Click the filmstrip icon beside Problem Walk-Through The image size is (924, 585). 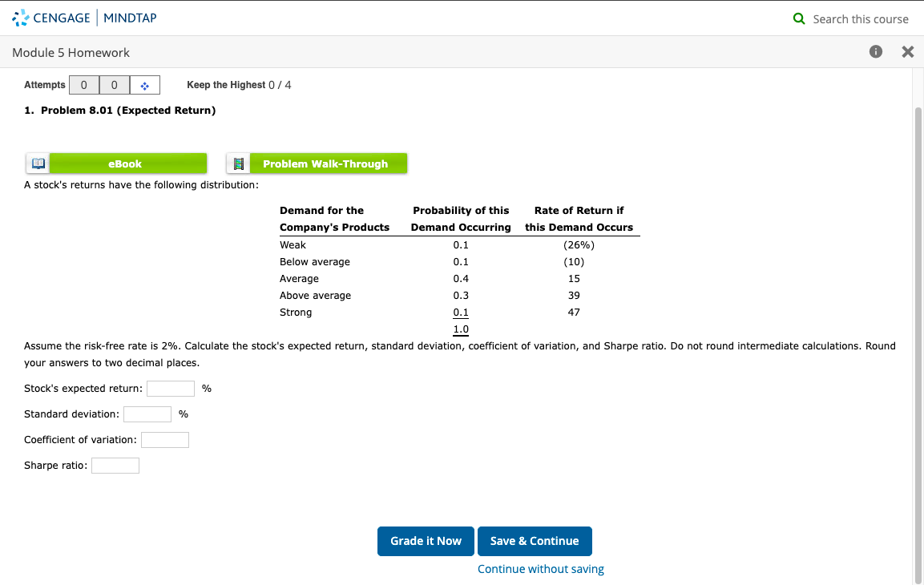238,163
